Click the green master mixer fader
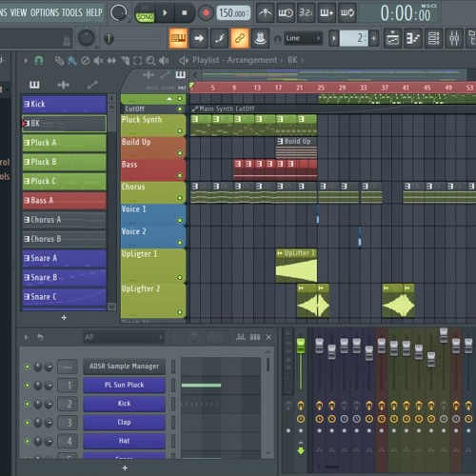The height and width of the screenshot is (476, 476). point(301,346)
